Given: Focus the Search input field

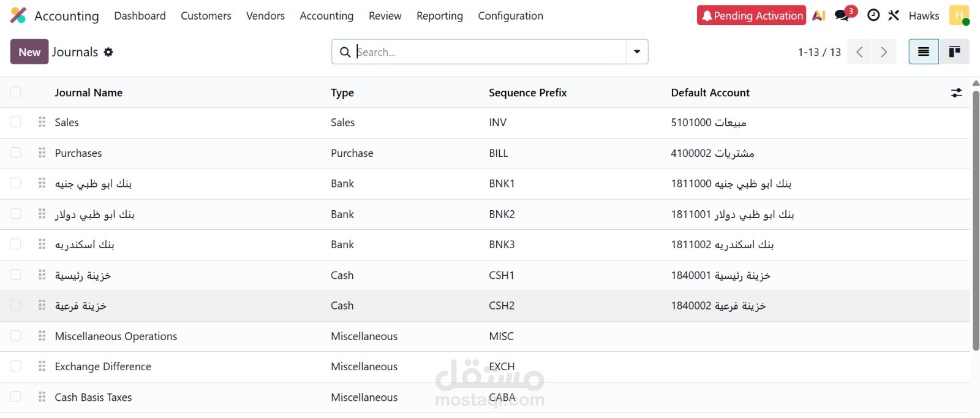Looking at the screenshot, I should [490, 52].
